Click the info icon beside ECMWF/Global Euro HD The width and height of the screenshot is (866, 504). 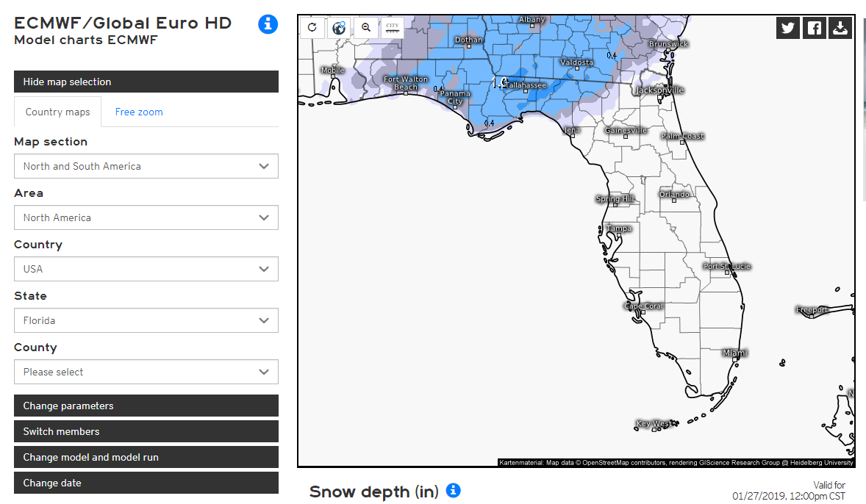click(x=268, y=24)
